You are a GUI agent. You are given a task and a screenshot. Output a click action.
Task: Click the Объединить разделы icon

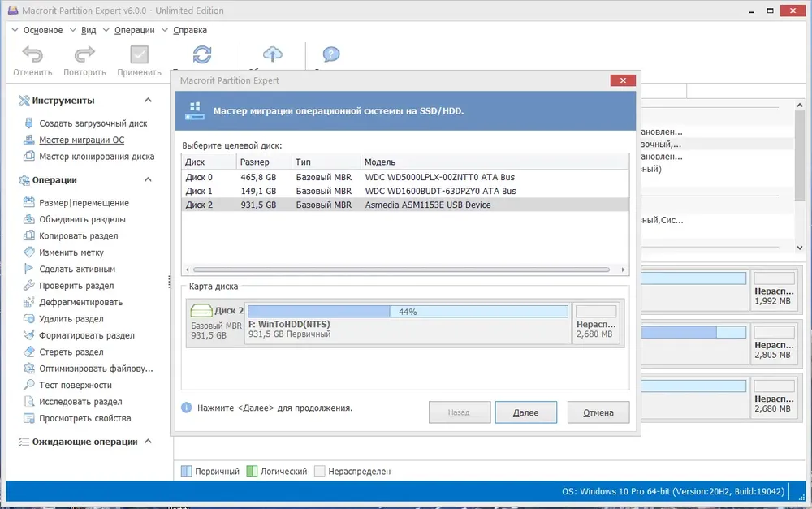[x=29, y=219]
